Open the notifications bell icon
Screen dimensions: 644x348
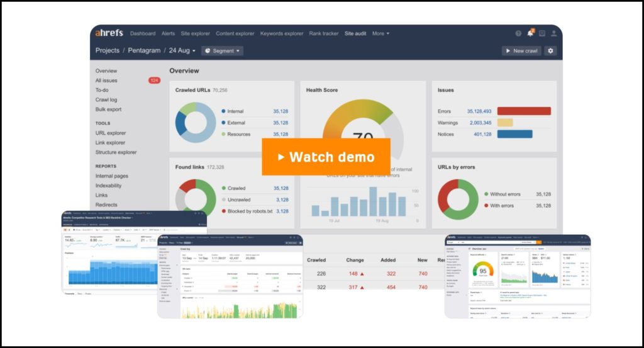pyautogui.click(x=530, y=33)
